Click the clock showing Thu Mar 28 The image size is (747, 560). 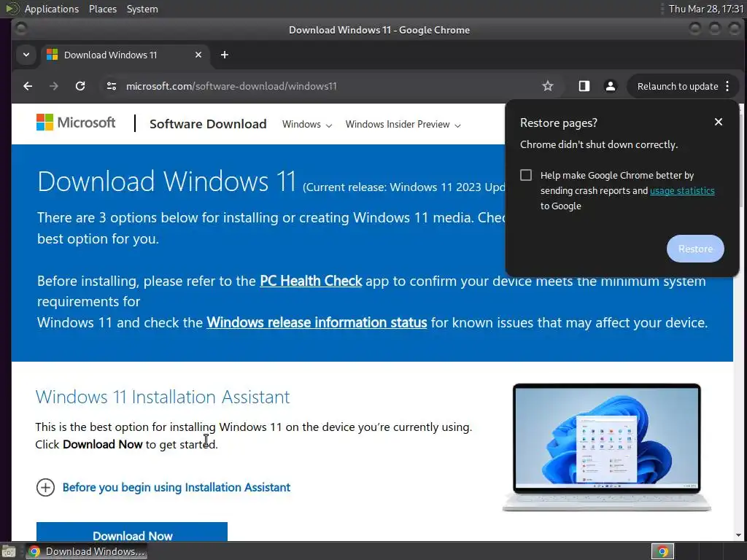click(x=705, y=9)
